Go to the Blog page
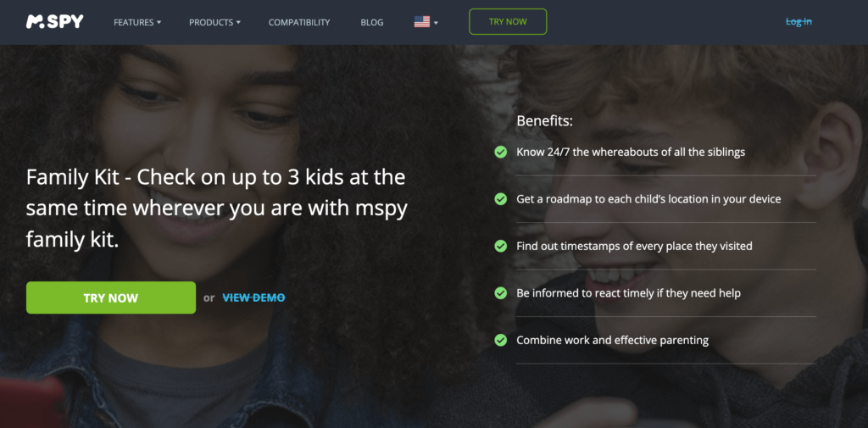The width and height of the screenshot is (868, 428). click(372, 23)
